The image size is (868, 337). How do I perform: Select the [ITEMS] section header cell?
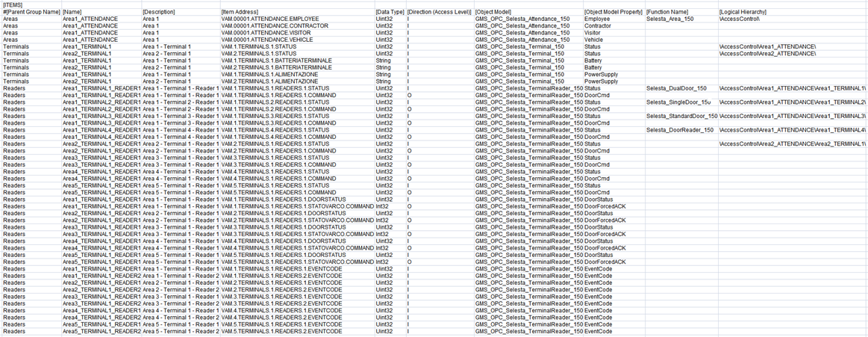click(13, 4)
